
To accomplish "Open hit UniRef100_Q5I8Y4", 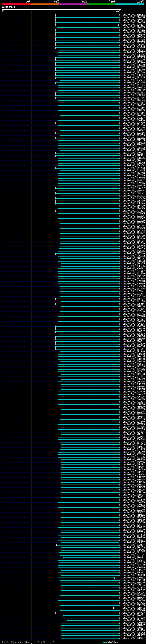I will pos(134,85).
